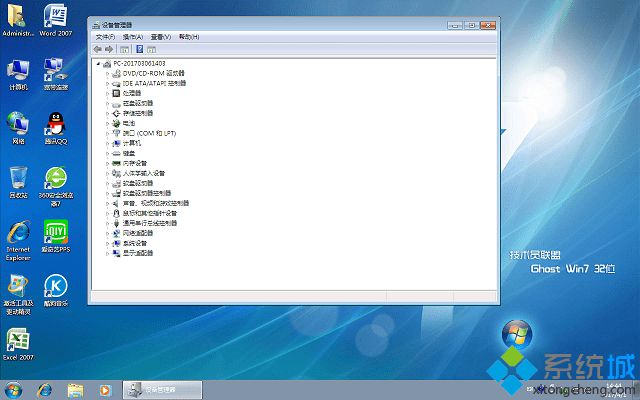
Task: Select the Administrator folder desktop icon
Action: (x=18, y=20)
